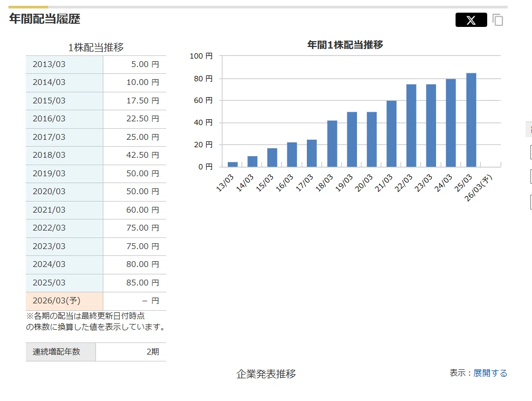Viewport: 532px width, 401px height.
Task: Click the 2期 value cell
Action: [131, 352]
